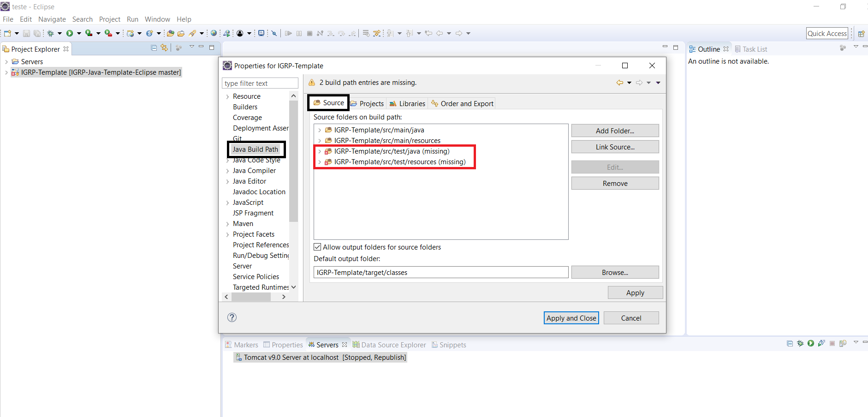Image resolution: width=868 pixels, height=417 pixels.
Task: Click the Quick Access search field
Action: point(827,33)
